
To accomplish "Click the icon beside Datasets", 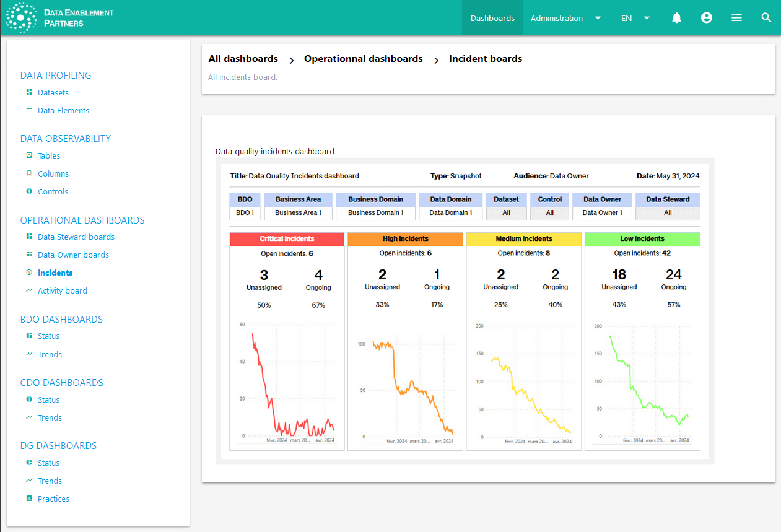I will pos(29,92).
